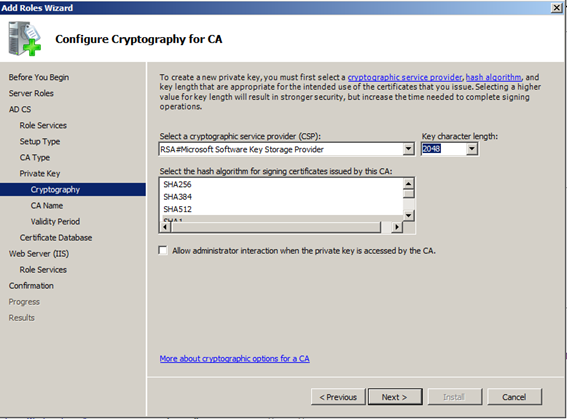Expand Key character length dropdown

click(x=472, y=149)
